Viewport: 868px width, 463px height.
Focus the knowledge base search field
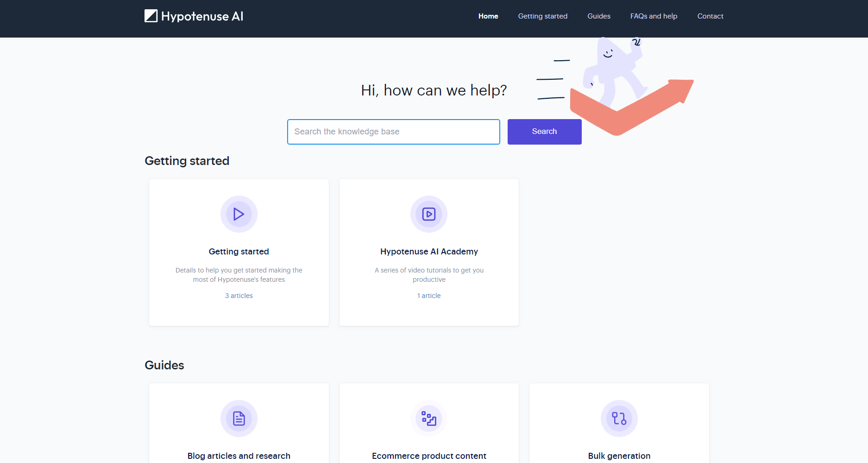tap(393, 132)
